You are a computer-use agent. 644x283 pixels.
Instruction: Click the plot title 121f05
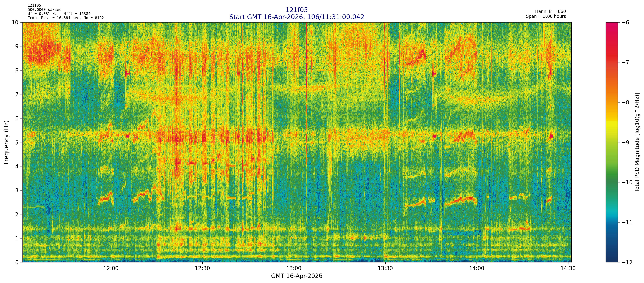(297, 10)
